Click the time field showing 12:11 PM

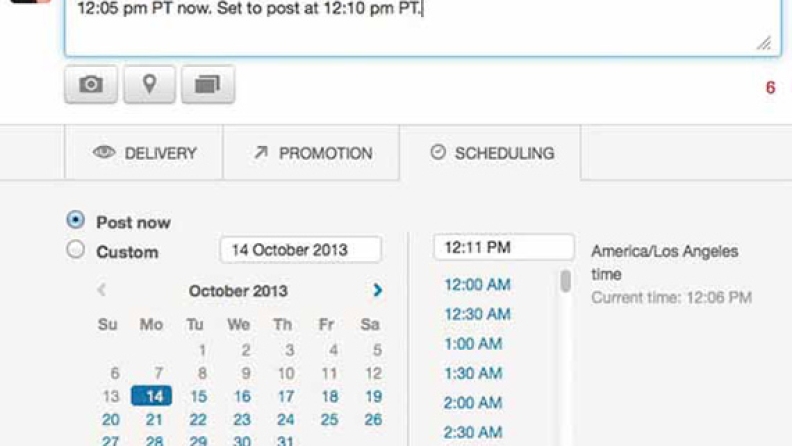pyautogui.click(x=503, y=247)
